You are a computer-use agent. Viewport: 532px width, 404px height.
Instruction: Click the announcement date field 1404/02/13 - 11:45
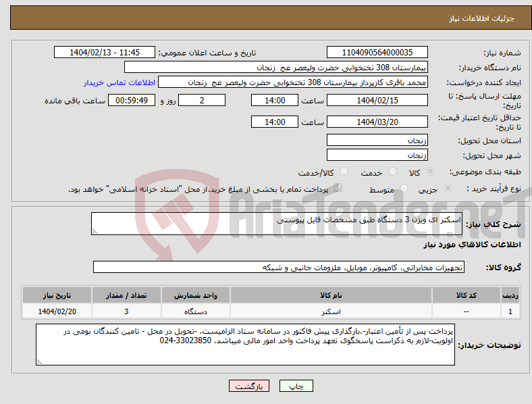click(105, 52)
